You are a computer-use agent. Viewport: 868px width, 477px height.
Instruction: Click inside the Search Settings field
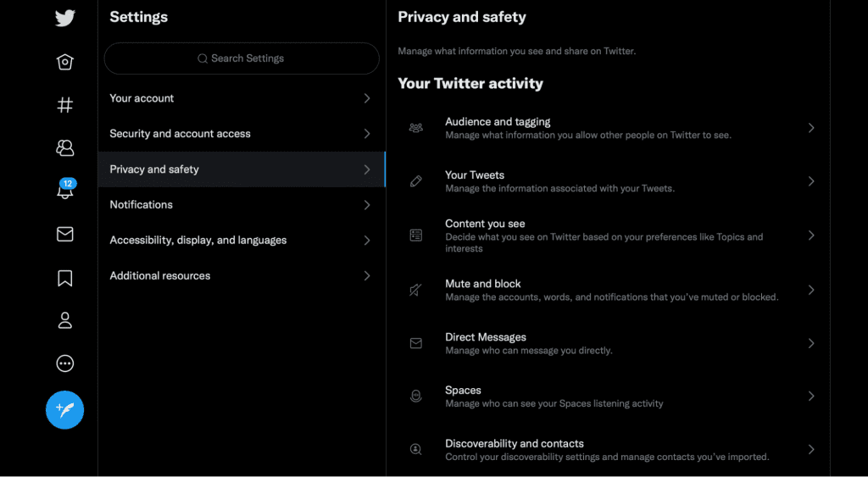tap(242, 58)
